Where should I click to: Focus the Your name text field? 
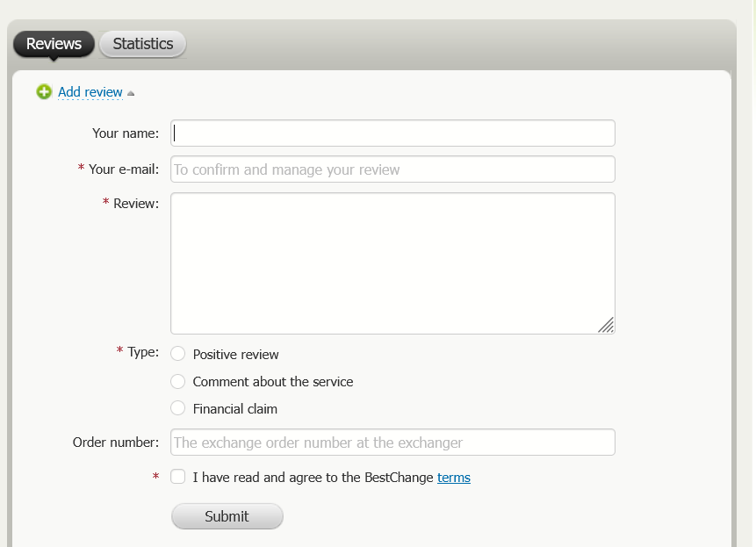(392, 133)
